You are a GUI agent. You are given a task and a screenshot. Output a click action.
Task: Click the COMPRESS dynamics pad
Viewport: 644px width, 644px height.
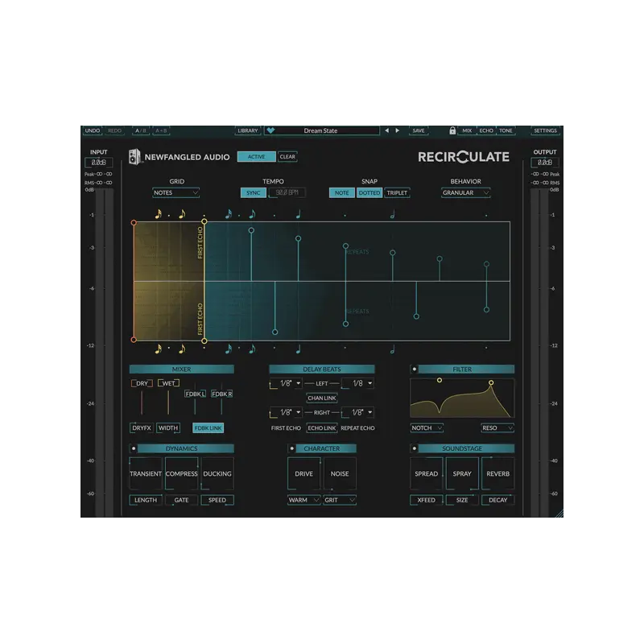pos(182,473)
